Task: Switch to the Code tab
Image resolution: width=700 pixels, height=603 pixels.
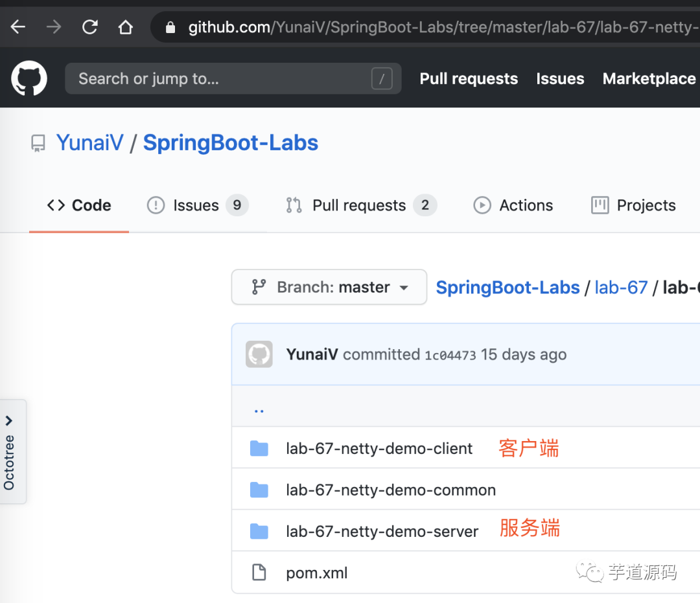Action: pos(79,205)
